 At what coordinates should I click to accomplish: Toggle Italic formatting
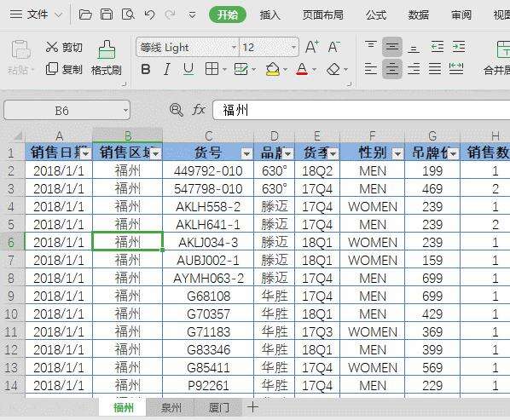click(x=167, y=69)
